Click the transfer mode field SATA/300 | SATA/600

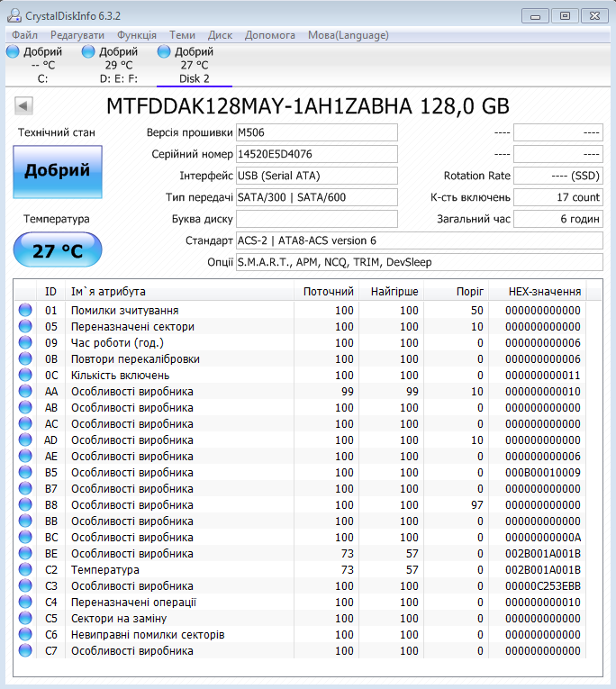point(317,197)
